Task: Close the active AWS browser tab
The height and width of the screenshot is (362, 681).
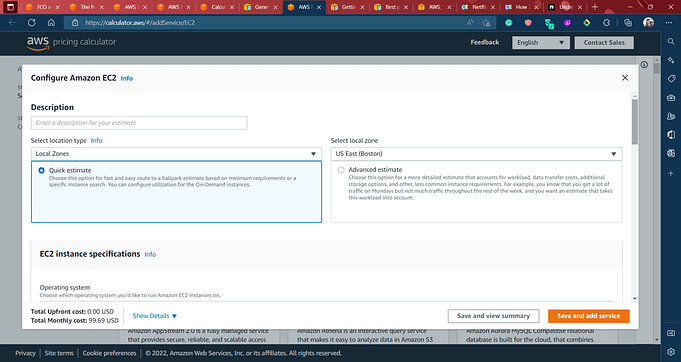Action: pos(318,7)
